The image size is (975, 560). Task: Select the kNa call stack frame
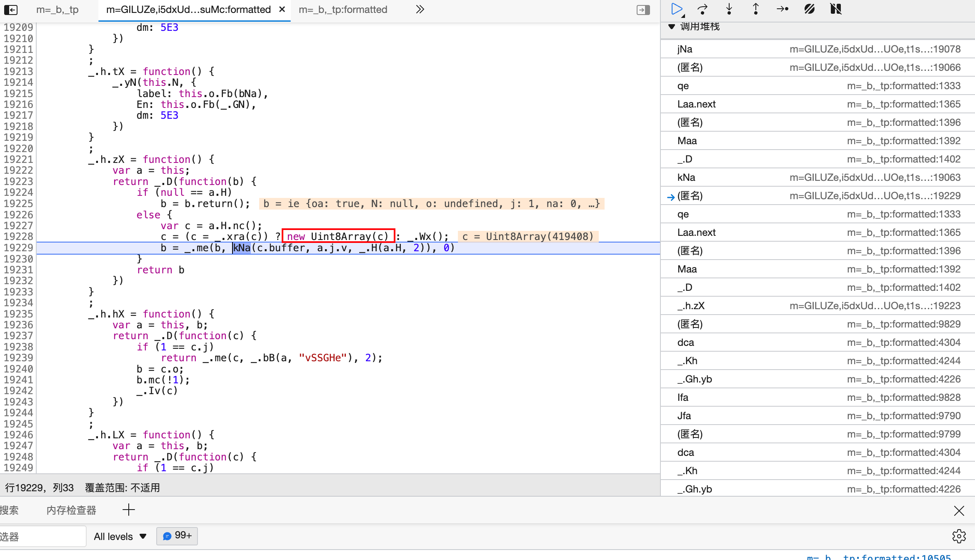click(817, 177)
